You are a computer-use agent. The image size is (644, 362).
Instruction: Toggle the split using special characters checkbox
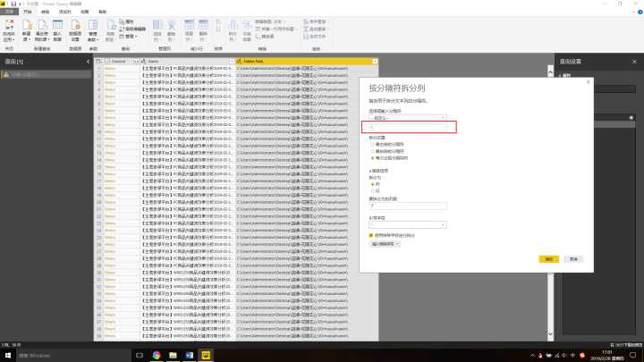[x=371, y=235]
